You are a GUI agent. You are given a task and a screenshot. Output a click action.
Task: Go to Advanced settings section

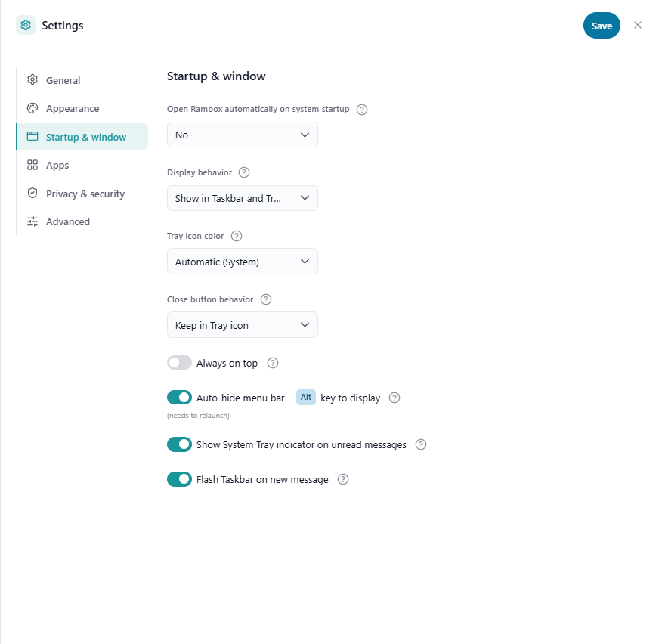pos(82,221)
